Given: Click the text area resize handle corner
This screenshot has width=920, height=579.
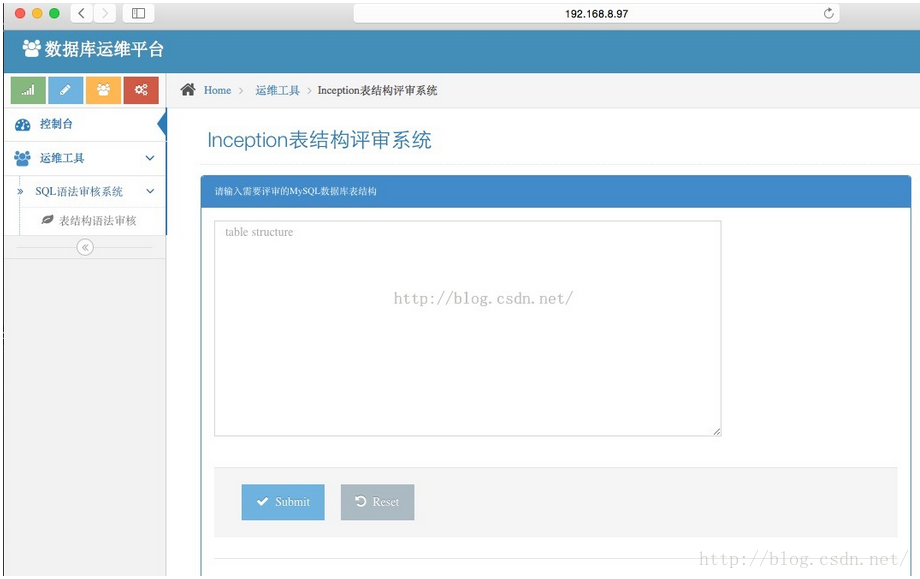Looking at the screenshot, I should [x=717, y=432].
